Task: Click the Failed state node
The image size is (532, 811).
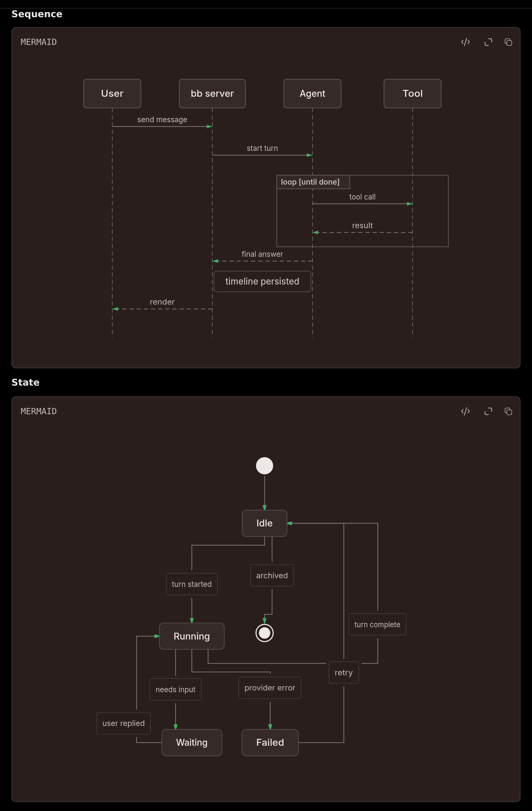Action: (270, 743)
